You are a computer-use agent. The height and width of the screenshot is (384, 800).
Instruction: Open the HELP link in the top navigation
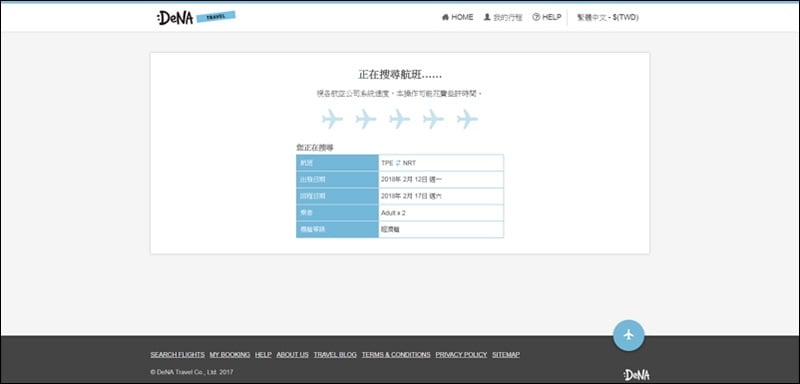coord(547,17)
